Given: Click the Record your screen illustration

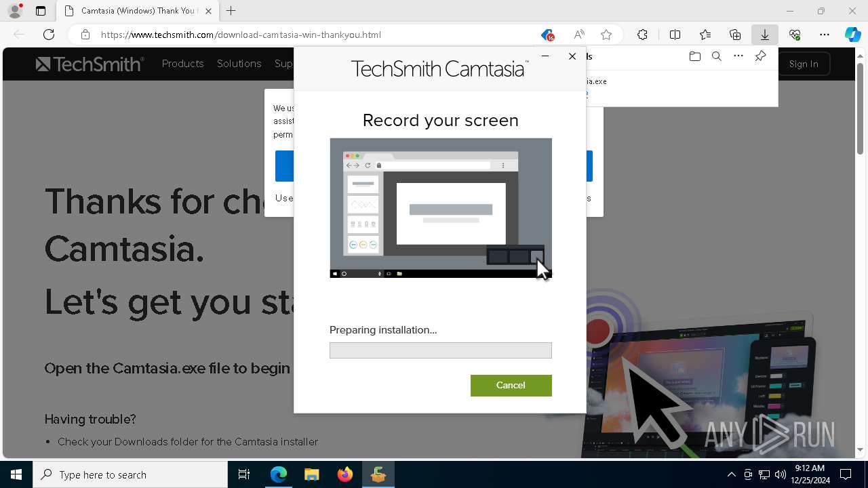Looking at the screenshot, I should (441, 208).
